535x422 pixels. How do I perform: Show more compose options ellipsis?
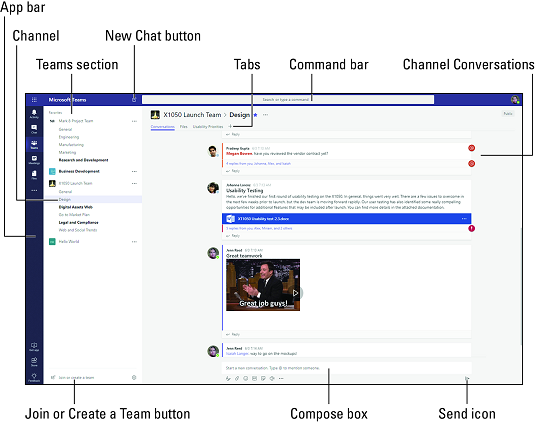point(281,378)
